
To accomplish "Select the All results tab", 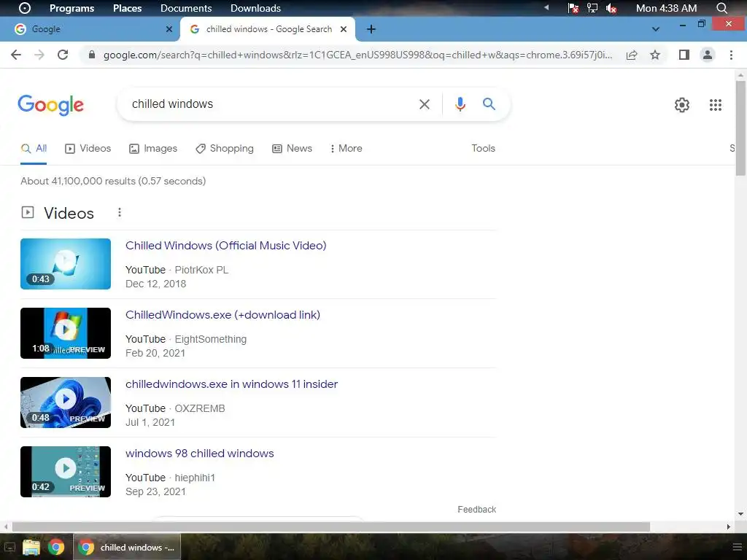I will (34, 149).
